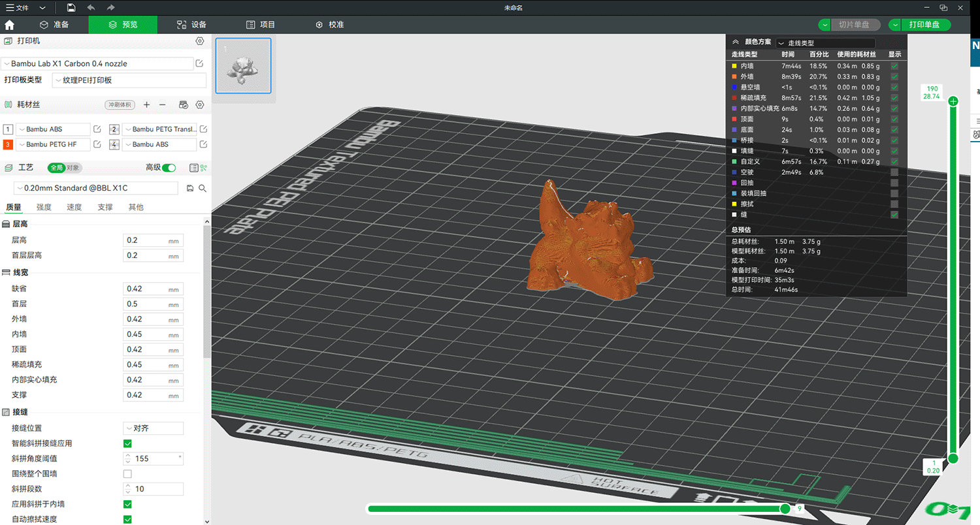
Task: Click the plus button atop the layer slider
Action: (x=953, y=101)
